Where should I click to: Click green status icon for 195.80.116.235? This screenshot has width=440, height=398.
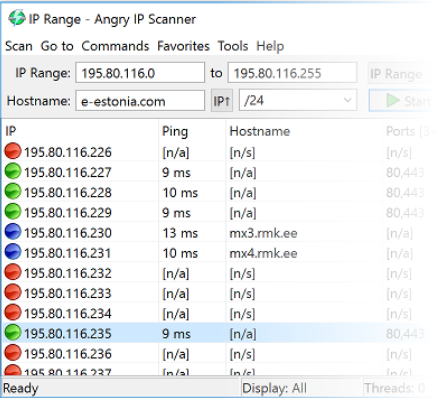[x=13, y=332]
